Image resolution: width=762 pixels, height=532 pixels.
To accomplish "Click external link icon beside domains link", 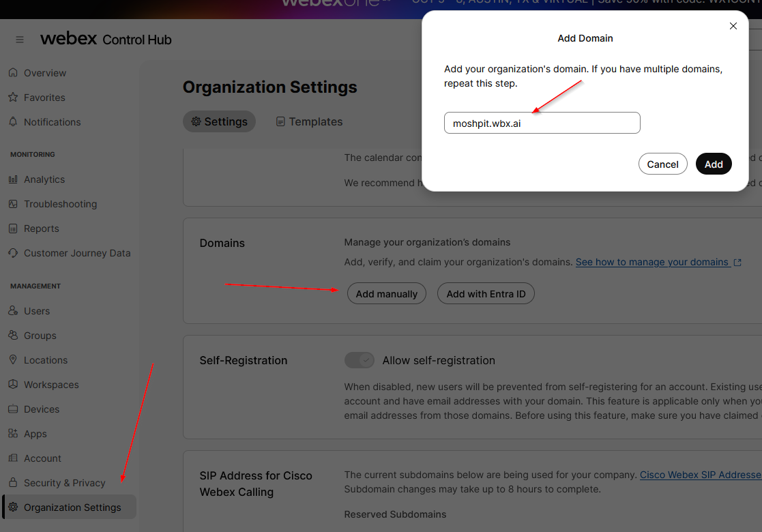I will tap(737, 263).
